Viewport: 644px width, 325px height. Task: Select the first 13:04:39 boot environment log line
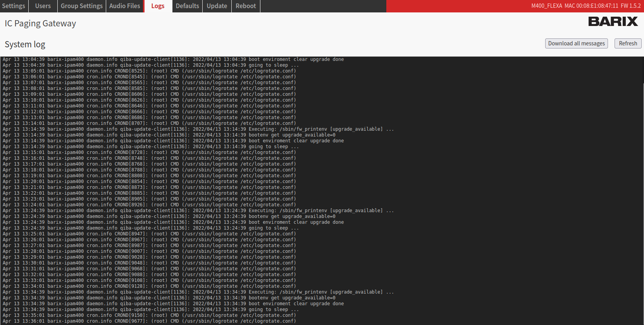point(173,59)
